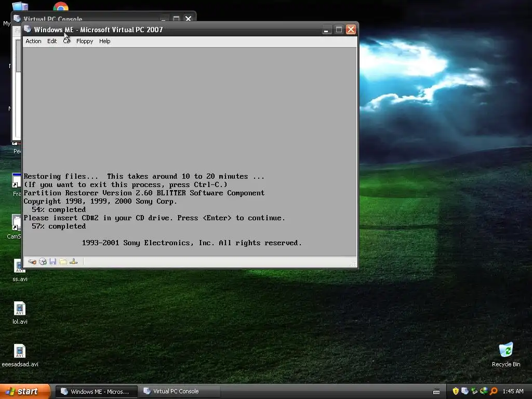Click the Virtual PC tray icon

point(465,391)
